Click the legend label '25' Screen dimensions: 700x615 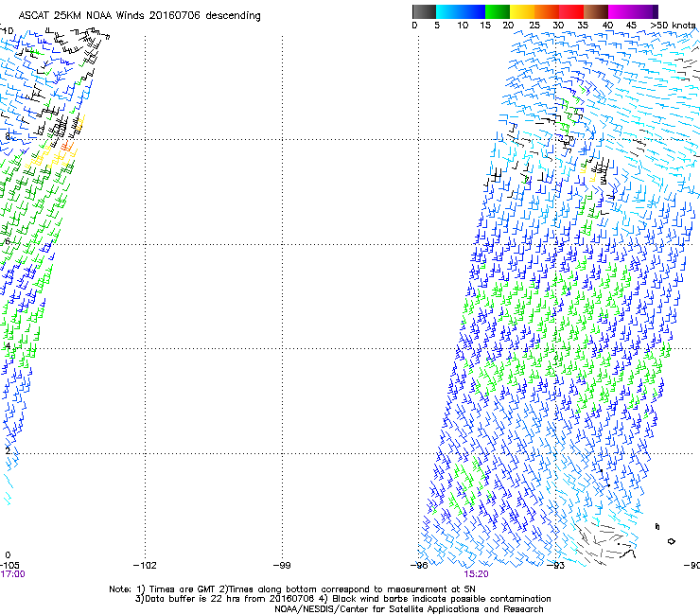tap(534, 26)
